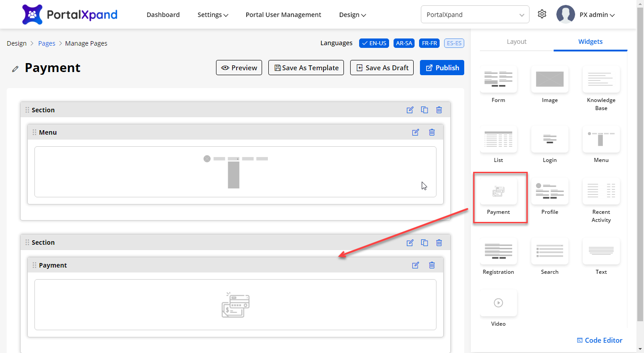Open the Code Editor link
Image resolution: width=644 pixels, height=353 pixels.
click(x=599, y=340)
